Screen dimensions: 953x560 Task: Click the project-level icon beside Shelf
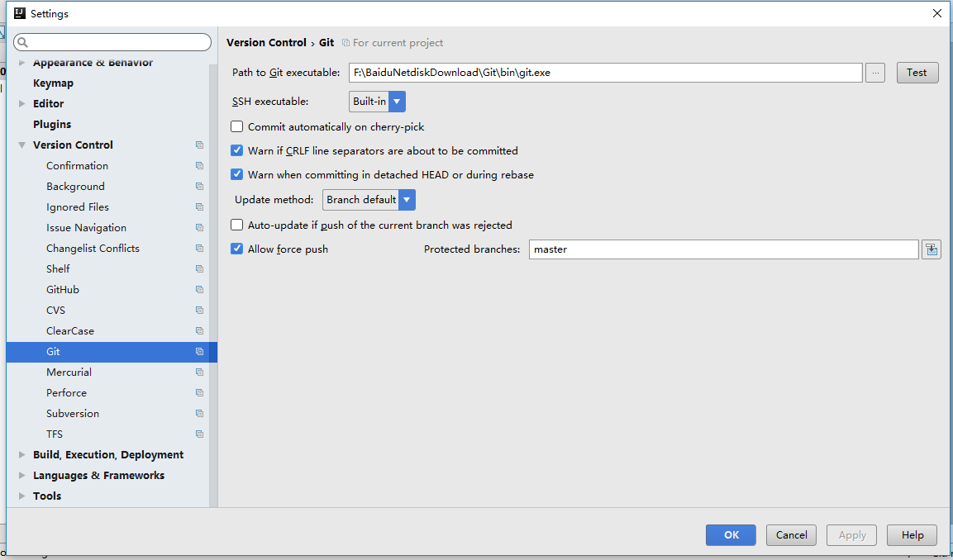point(199,269)
